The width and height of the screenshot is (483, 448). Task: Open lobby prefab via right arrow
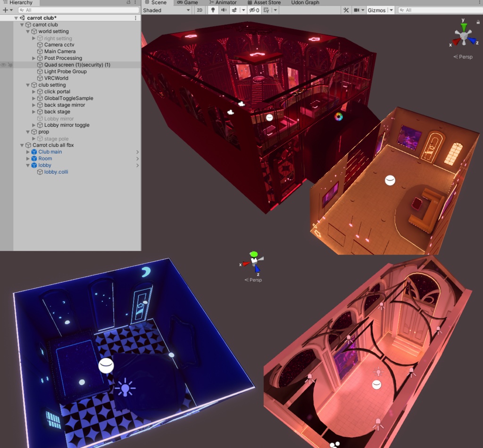pyautogui.click(x=137, y=166)
